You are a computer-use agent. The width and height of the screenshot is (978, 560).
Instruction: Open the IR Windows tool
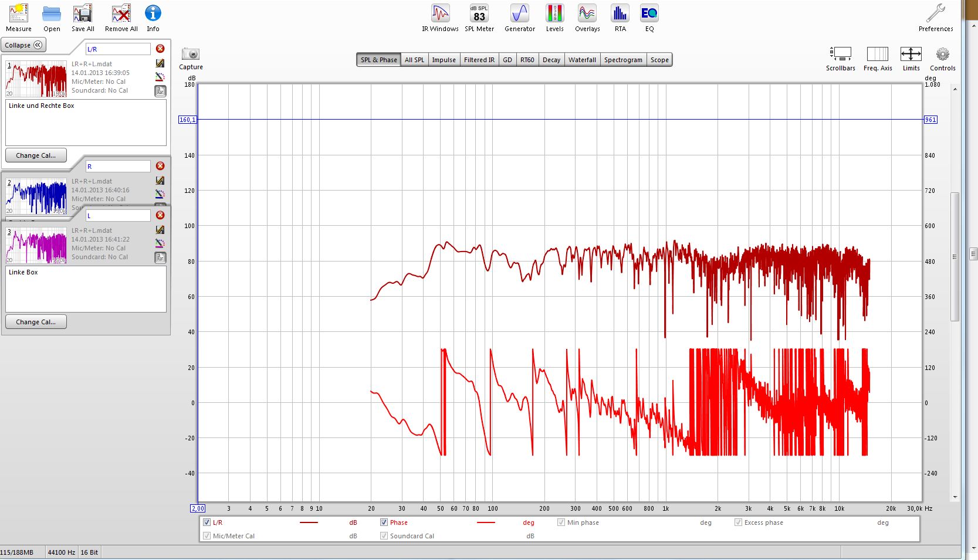point(440,18)
